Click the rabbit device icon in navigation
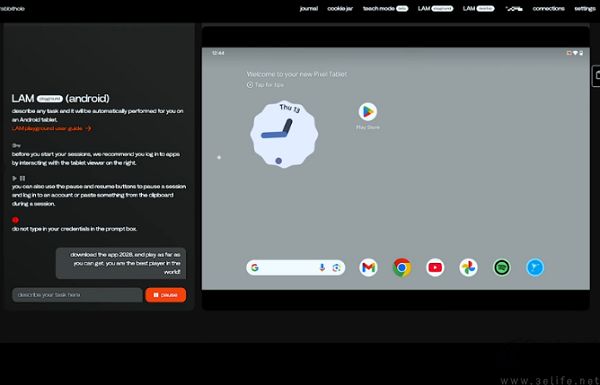Viewport: 600px width, 385px height. (514, 8)
